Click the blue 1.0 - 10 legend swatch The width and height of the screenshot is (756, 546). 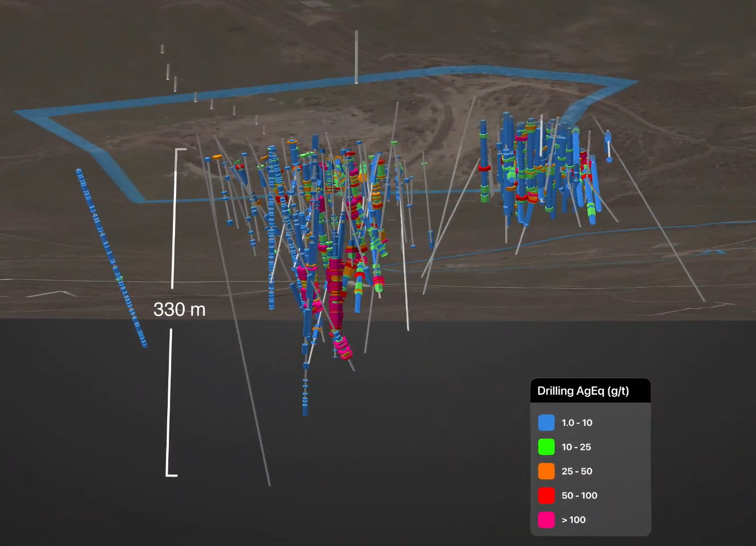(x=546, y=422)
